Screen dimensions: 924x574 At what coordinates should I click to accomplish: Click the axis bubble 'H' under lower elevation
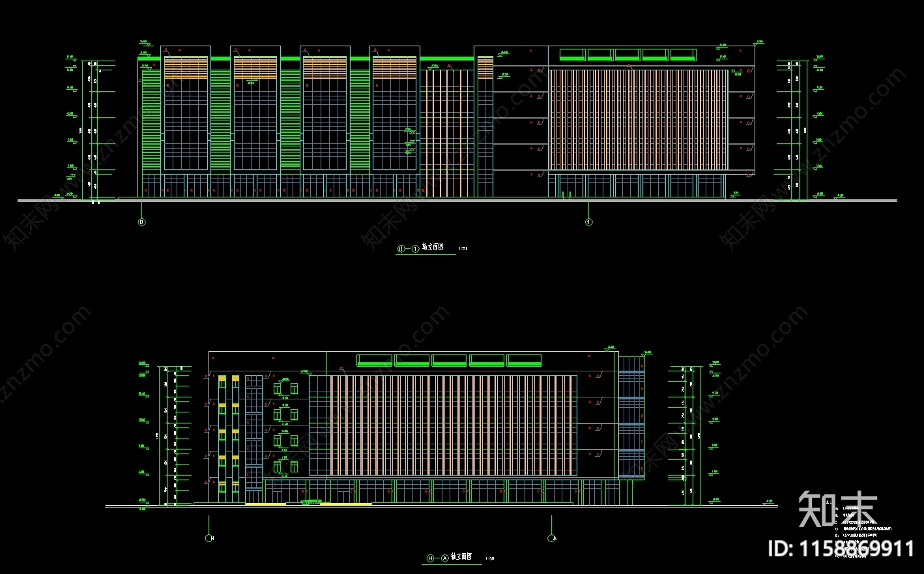(209, 538)
